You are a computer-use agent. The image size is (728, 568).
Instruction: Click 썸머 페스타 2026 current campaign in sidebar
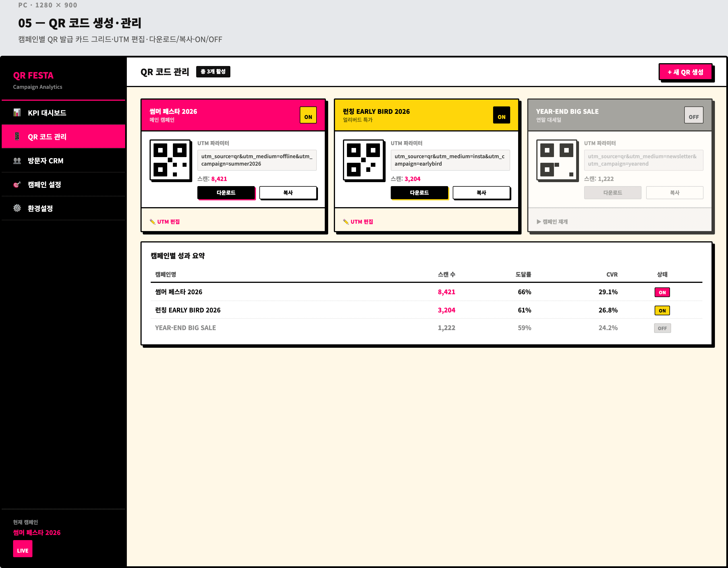click(x=37, y=532)
